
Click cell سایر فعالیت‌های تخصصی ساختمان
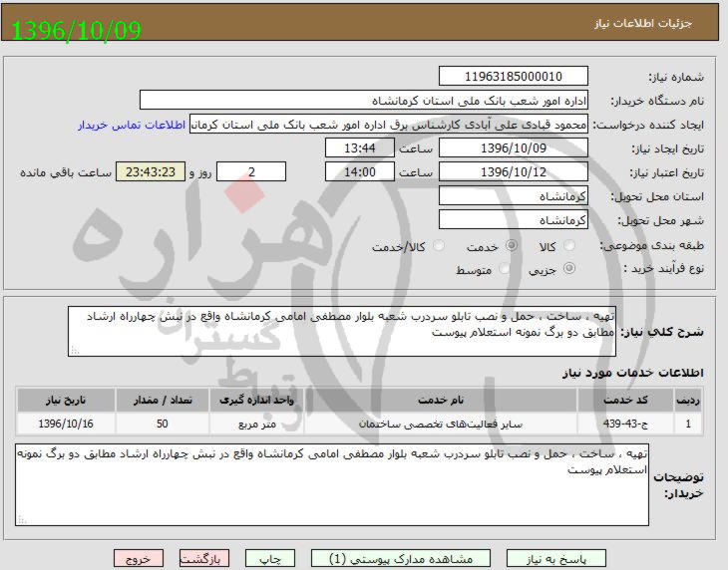click(440, 424)
